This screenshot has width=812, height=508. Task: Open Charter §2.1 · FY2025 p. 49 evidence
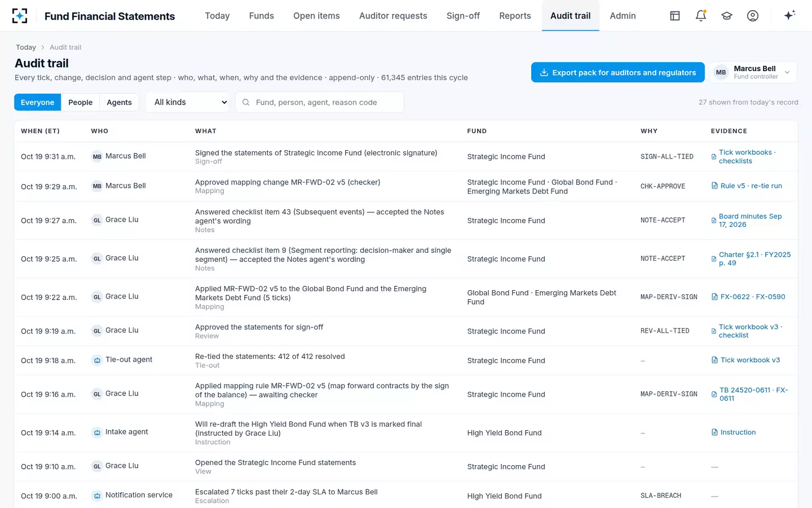point(751,259)
